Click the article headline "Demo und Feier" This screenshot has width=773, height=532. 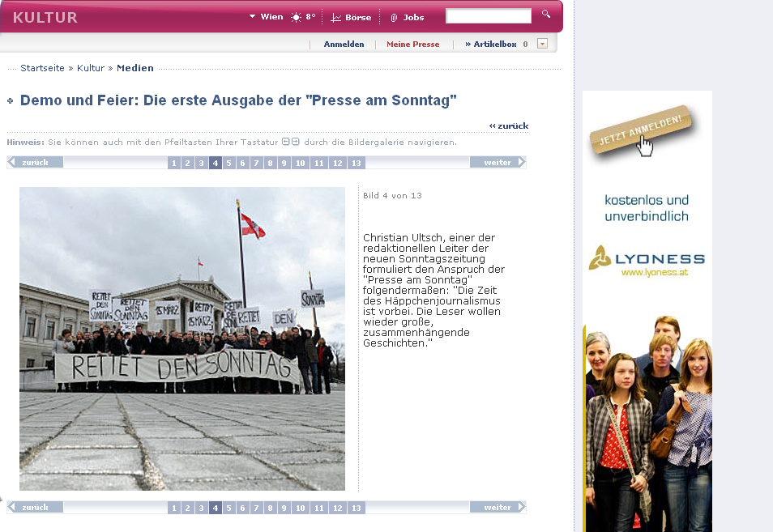click(238, 100)
